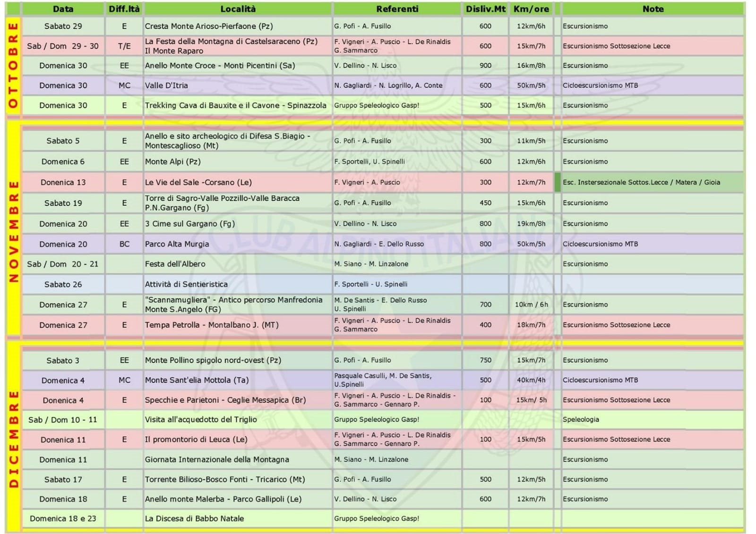
Task: Select the '15km/ 5h' cell for Ceglie Messapica
Action: (531, 400)
